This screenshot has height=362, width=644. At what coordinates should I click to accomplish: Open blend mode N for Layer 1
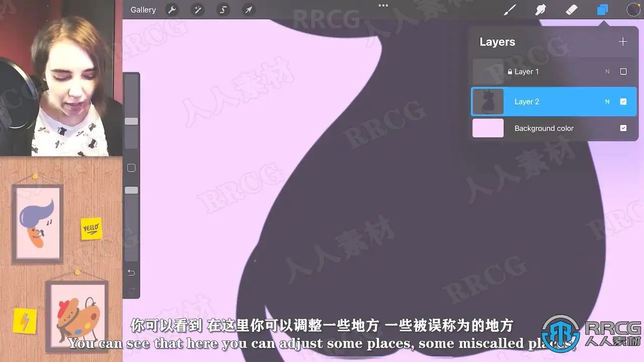coord(607,72)
